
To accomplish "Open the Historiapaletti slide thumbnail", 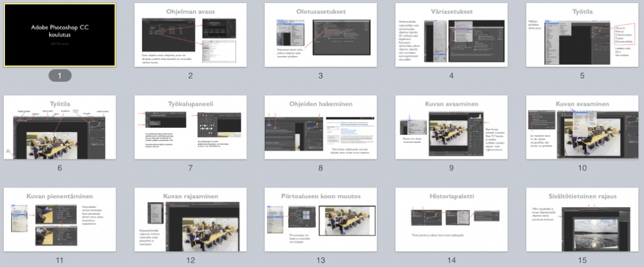I will pos(452,220).
